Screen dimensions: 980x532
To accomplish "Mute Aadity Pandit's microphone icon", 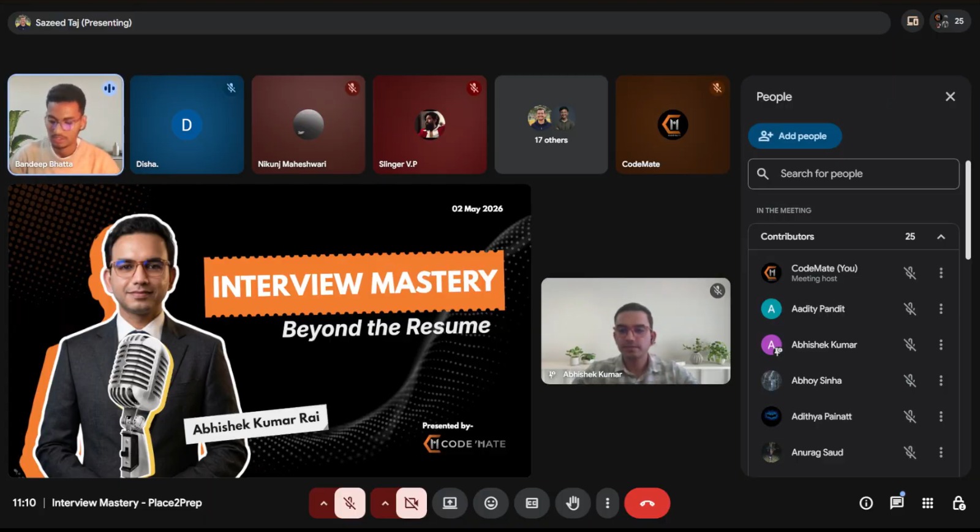I will click(910, 309).
